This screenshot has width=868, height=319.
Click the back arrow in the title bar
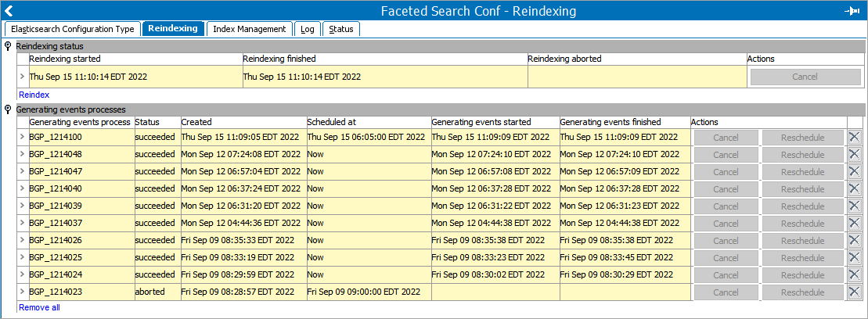click(9, 11)
